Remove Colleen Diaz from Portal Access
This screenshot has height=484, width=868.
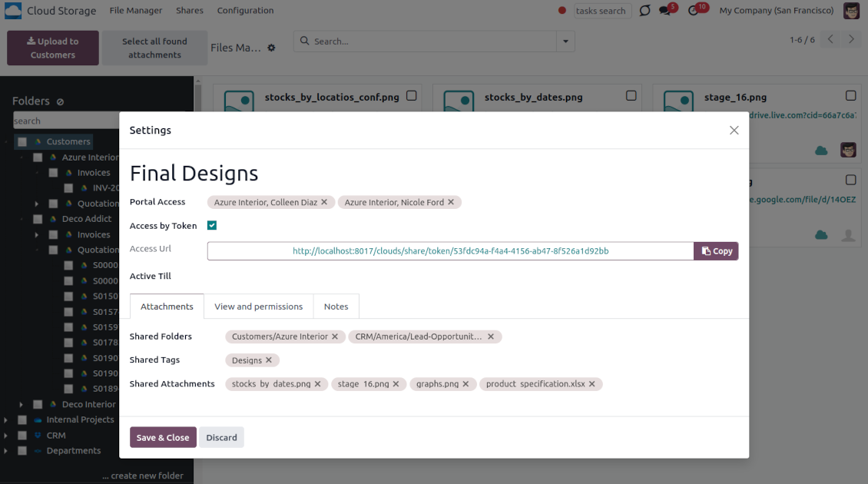click(x=324, y=202)
